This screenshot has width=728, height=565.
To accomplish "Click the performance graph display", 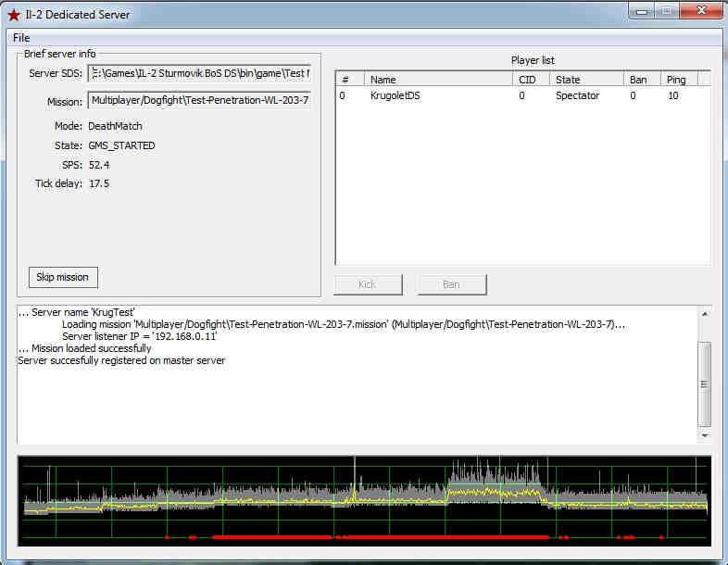I will [x=365, y=501].
